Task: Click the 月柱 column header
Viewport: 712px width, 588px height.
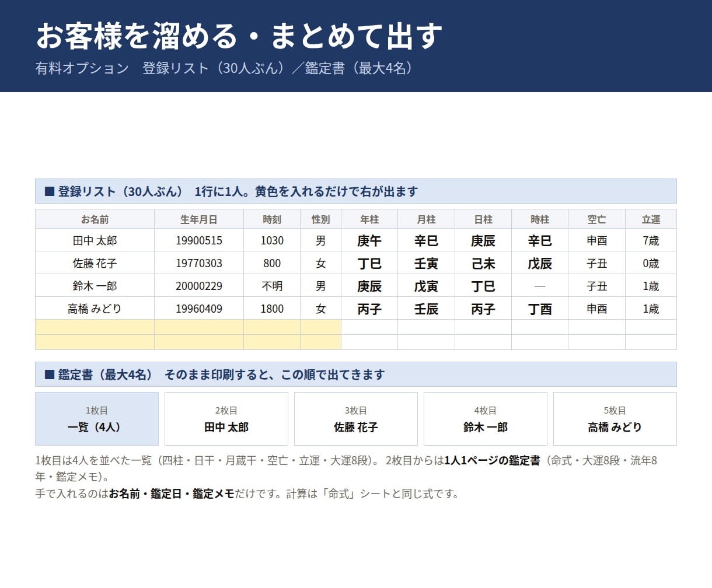Action: tap(427, 219)
